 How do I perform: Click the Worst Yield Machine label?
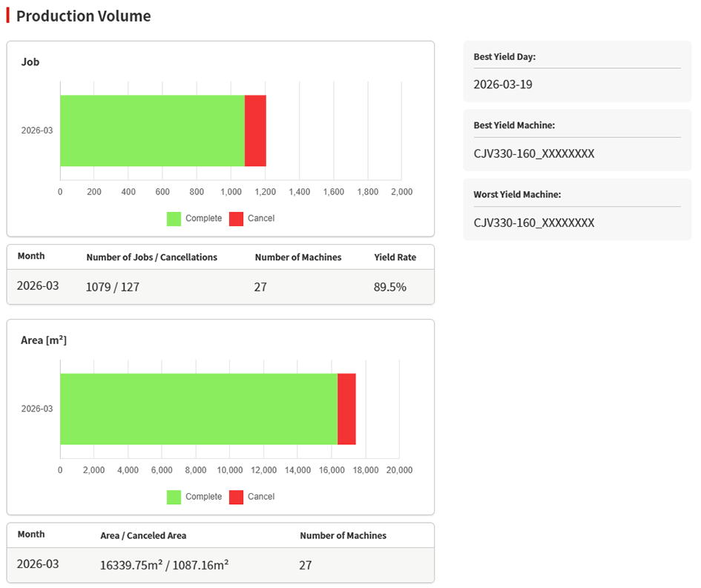(x=517, y=195)
